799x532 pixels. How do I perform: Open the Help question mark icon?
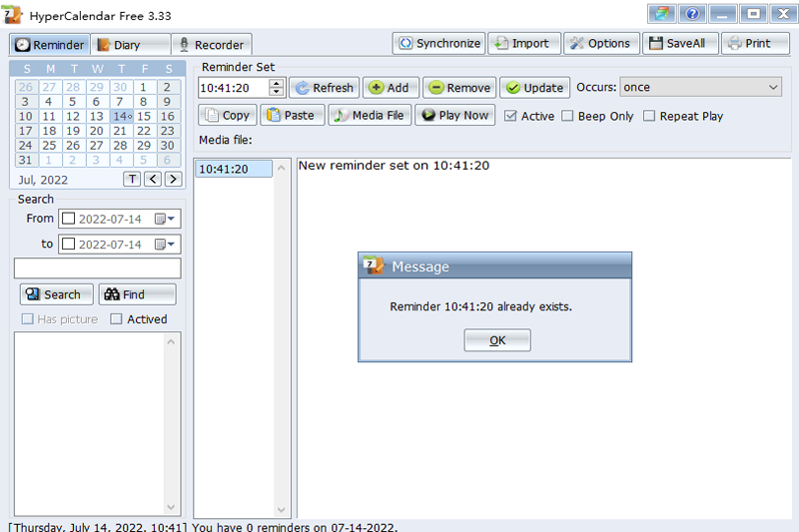[692, 14]
